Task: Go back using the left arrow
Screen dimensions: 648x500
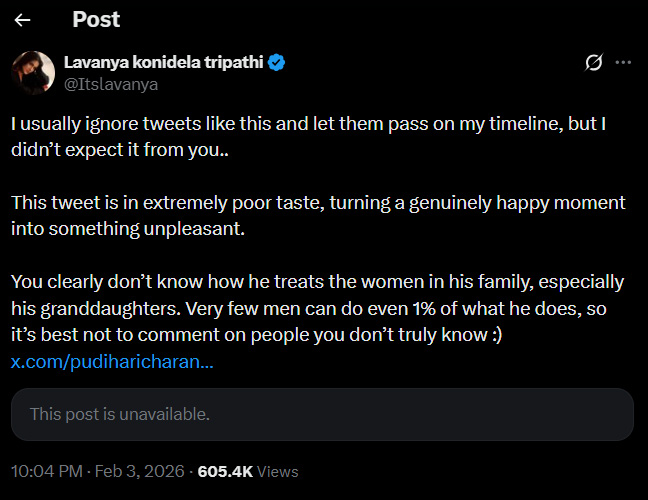Action: click(23, 19)
